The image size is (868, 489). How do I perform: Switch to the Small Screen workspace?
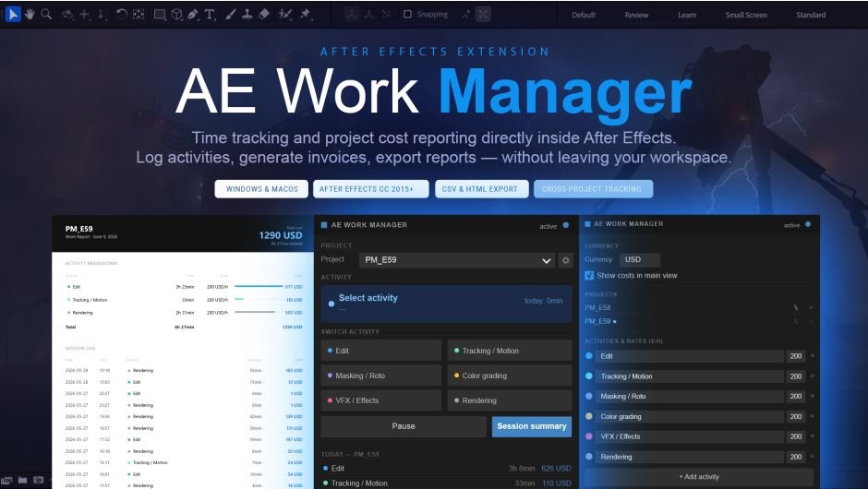pyautogui.click(x=746, y=15)
